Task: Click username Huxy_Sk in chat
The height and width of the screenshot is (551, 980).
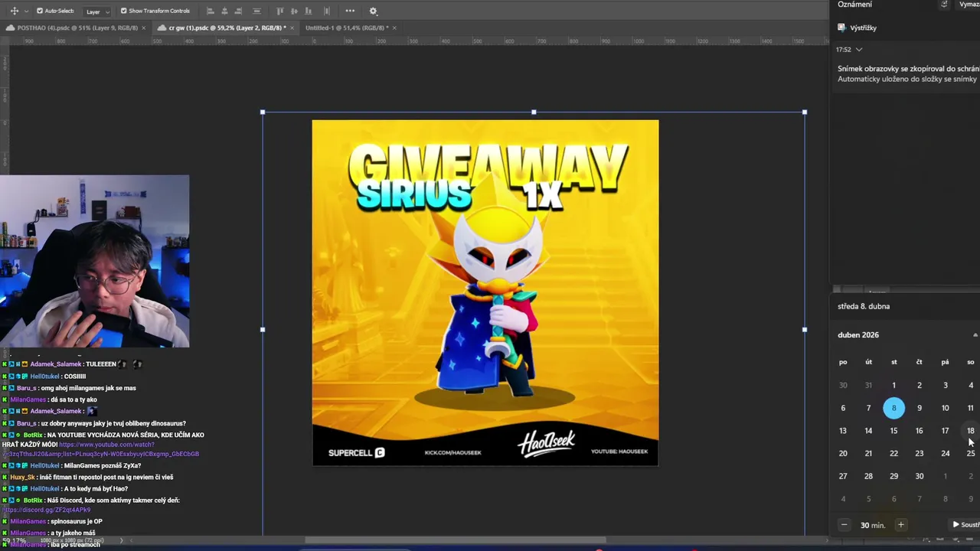Action: click(x=23, y=477)
